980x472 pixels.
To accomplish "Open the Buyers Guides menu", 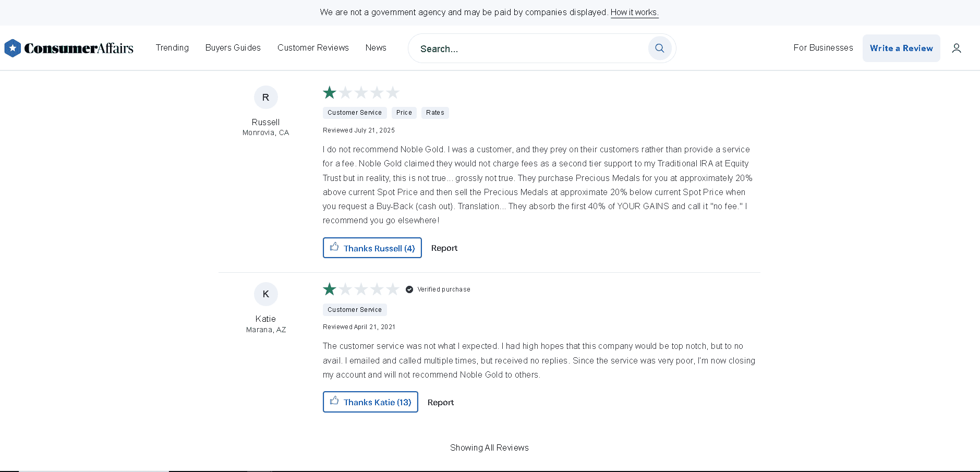I will coord(233,47).
